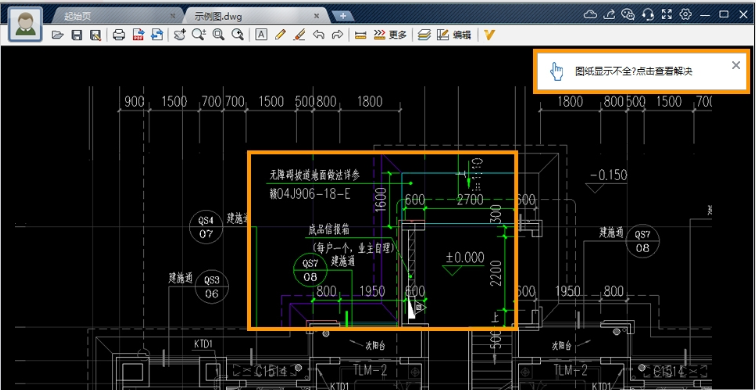Pick the pencil freehand drawing tool
Image resolution: width=756 pixels, height=390 pixels.
(x=280, y=35)
